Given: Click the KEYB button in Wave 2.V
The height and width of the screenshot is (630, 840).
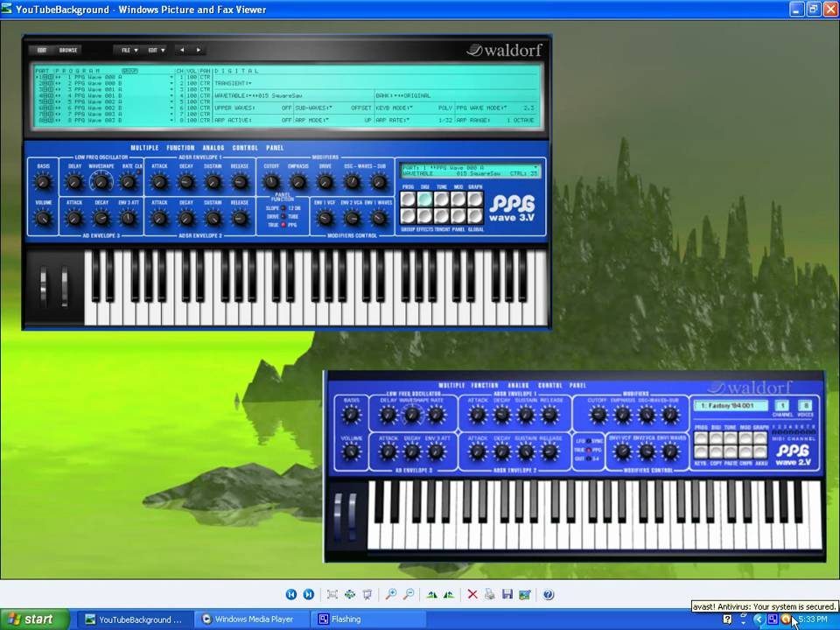Looking at the screenshot, I should [x=701, y=452].
